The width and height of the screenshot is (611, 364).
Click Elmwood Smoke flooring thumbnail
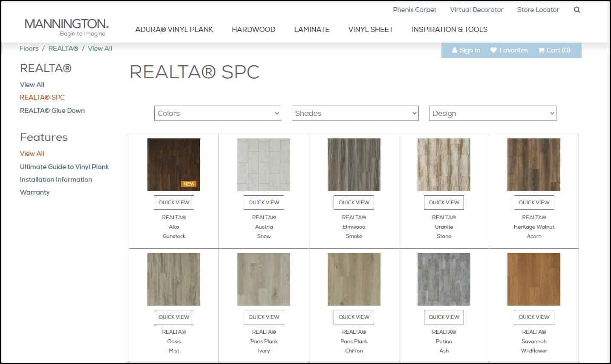354,165
